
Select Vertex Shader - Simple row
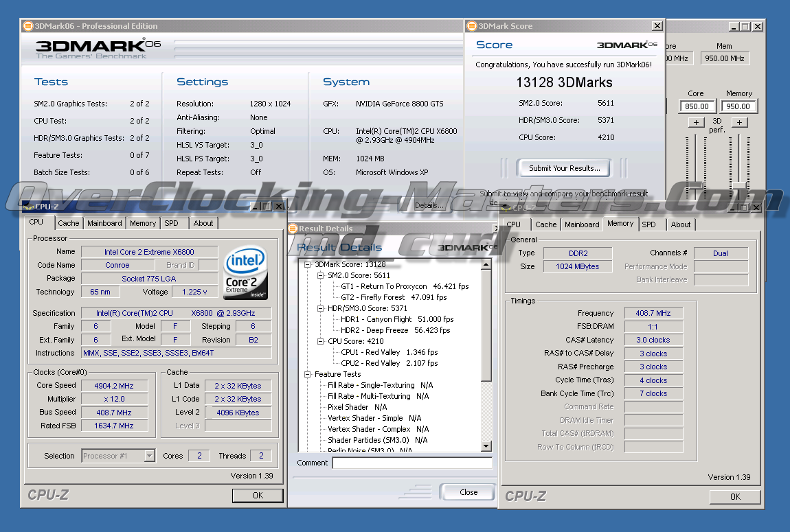coord(374,418)
